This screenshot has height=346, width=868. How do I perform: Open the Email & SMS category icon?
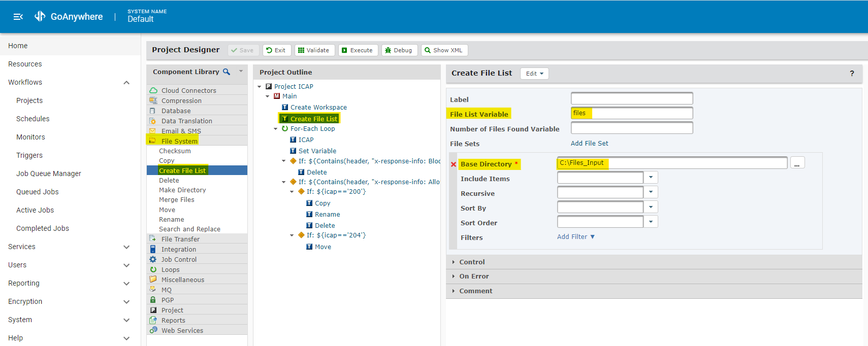click(153, 131)
